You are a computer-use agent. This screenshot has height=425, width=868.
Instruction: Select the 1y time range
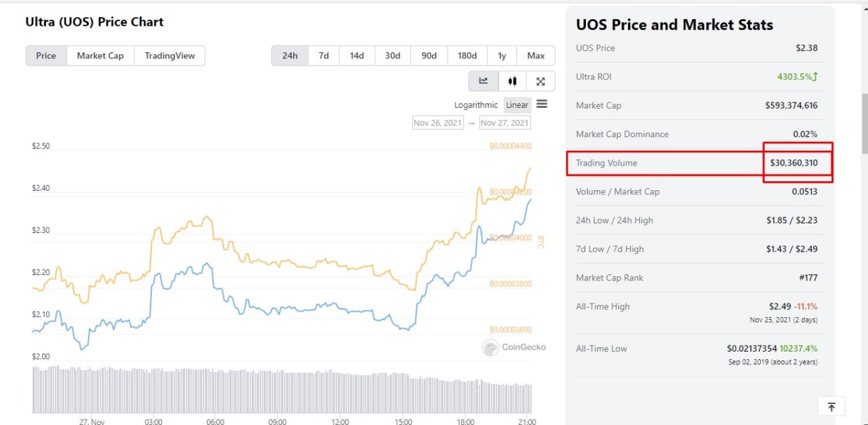tap(502, 56)
